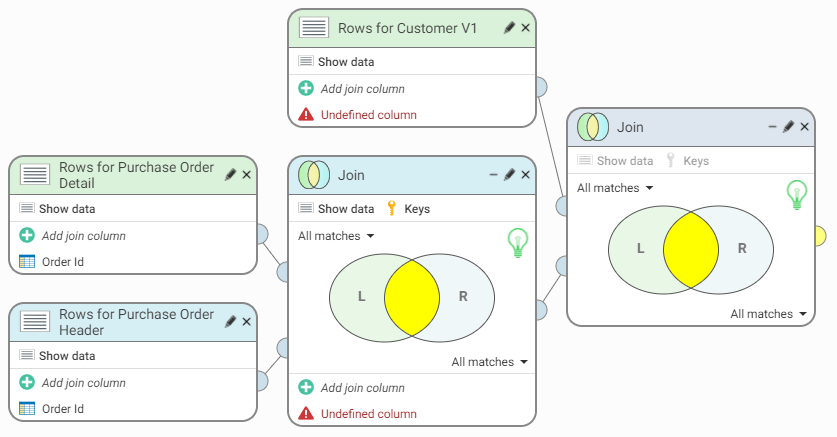
Task: Click the lightbulb icon in the right Join node
Action: [796, 194]
